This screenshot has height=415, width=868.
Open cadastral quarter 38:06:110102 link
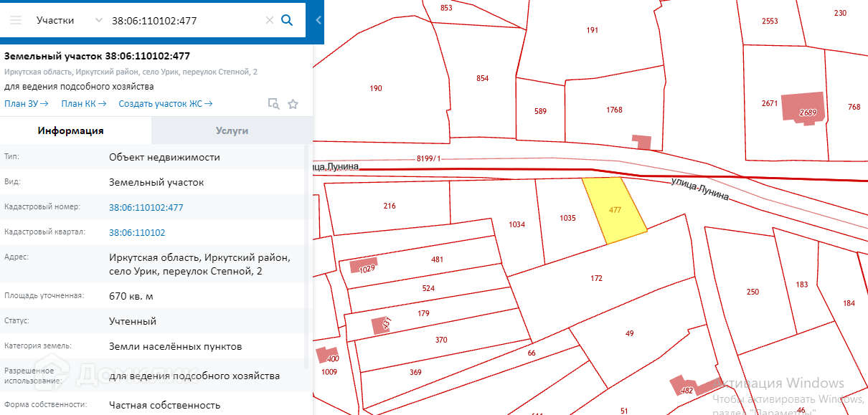pyautogui.click(x=137, y=233)
